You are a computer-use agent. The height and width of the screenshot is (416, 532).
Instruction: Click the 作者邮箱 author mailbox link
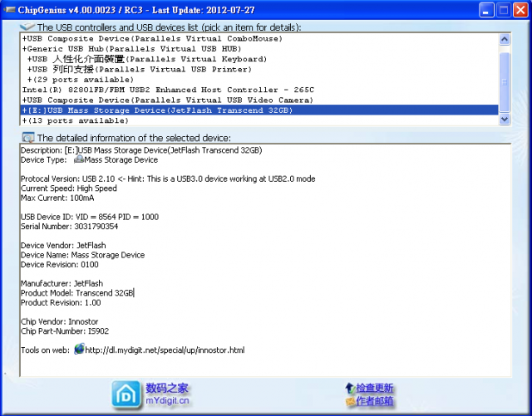375,401
